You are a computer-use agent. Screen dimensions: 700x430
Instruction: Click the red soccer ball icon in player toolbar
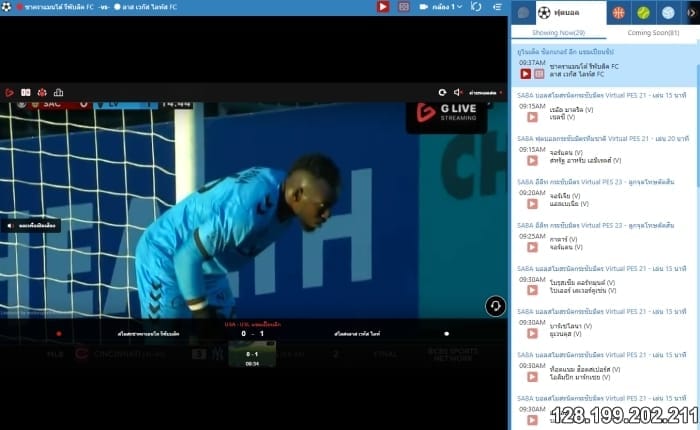[x=42, y=92]
